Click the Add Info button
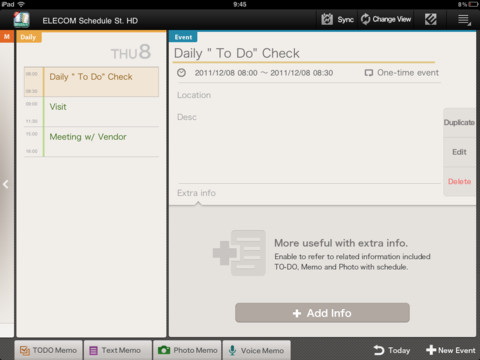This screenshot has height=360, width=480. tap(322, 313)
